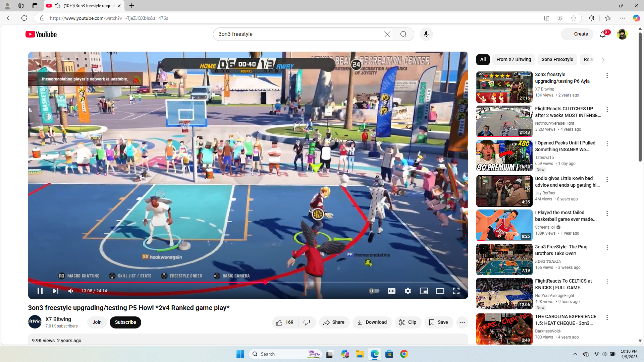Click the Download button
The height and width of the screenshot is (362, 644).
372,322
